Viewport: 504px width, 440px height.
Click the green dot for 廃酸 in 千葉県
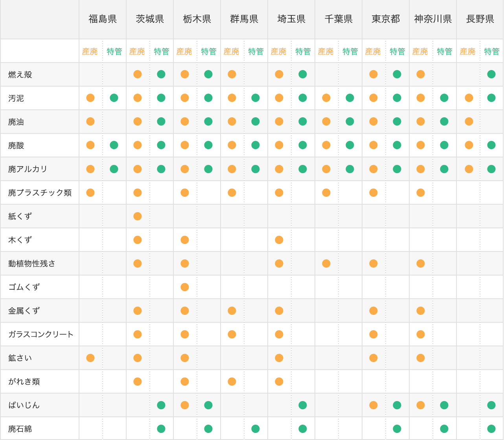350,145
